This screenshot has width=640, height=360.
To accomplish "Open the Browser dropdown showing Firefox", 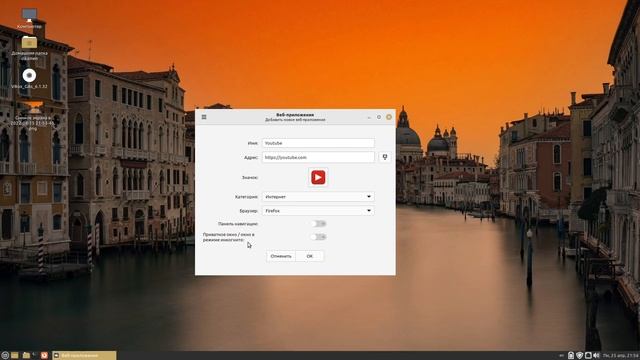I will point(318,211).
